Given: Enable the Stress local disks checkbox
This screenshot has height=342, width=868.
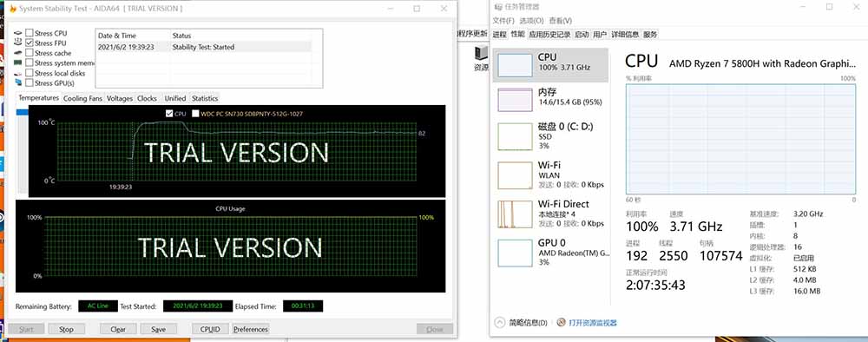Looking at the screenshot, I should (30, 73).
